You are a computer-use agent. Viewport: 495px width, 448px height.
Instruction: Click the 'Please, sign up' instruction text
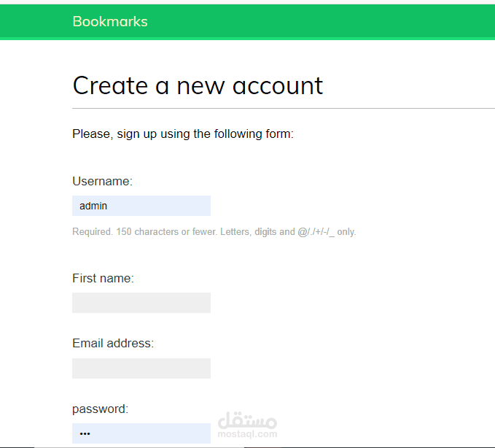pos(182,134)
